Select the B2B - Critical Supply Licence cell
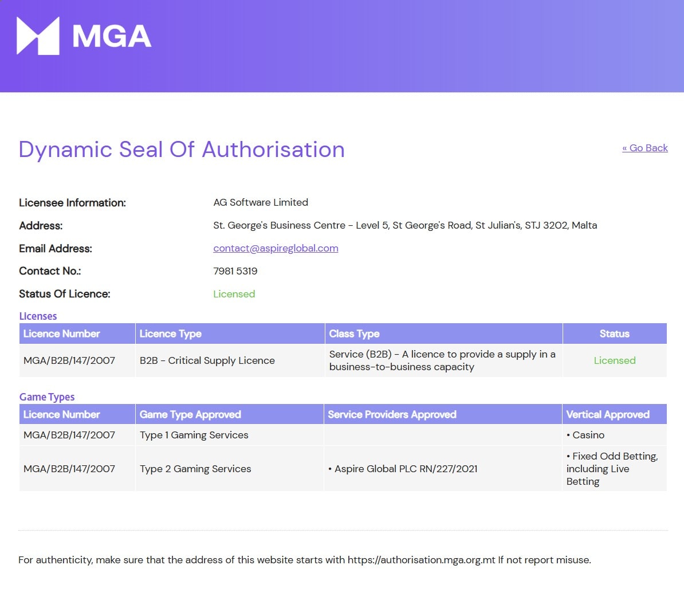The width and height of the screenshot is (684, 616). pos(207,360)
